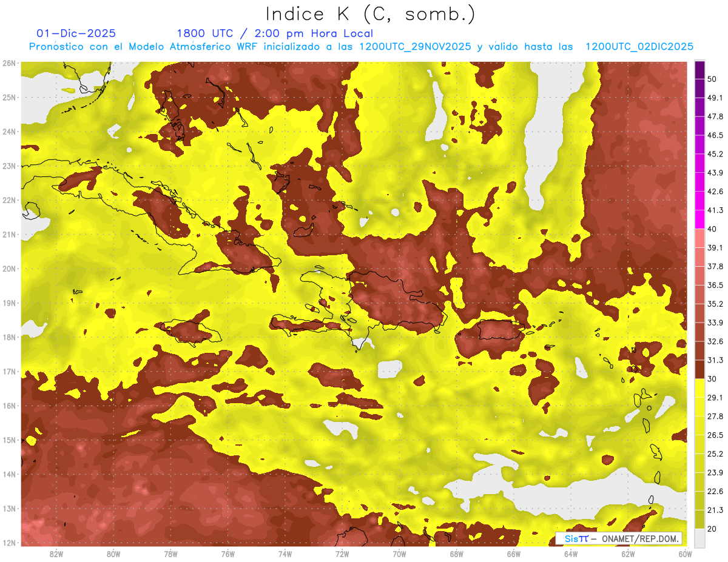Screen dimensions: 728x562
Task: Click colorbar value 21.3
Action: click(x=715, y=510)
